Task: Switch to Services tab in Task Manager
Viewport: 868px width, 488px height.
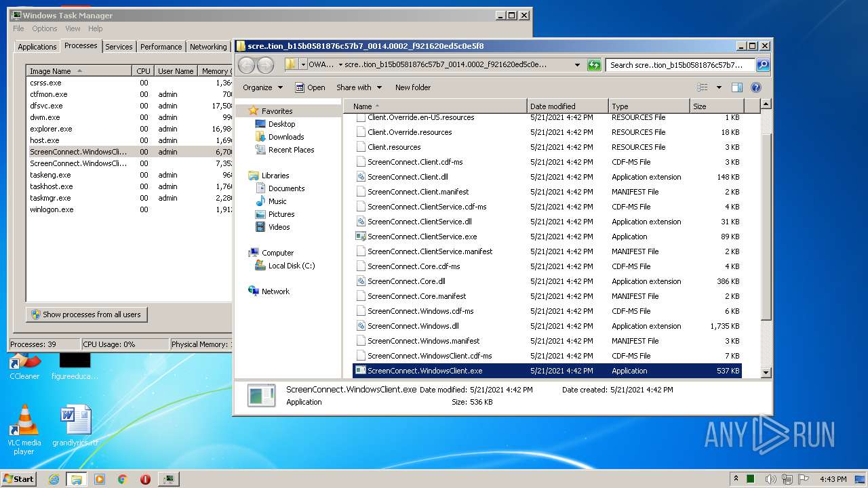Action: point(119,47)
